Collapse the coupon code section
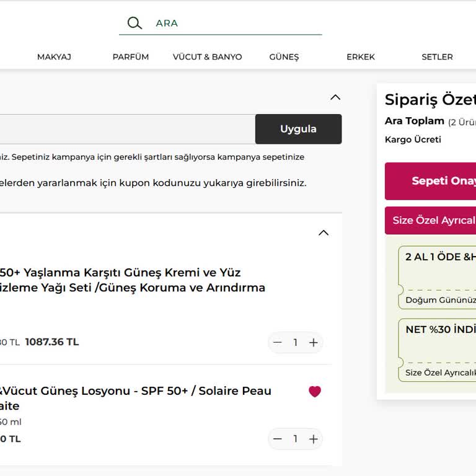476x476 pixels. coord(335,97)
